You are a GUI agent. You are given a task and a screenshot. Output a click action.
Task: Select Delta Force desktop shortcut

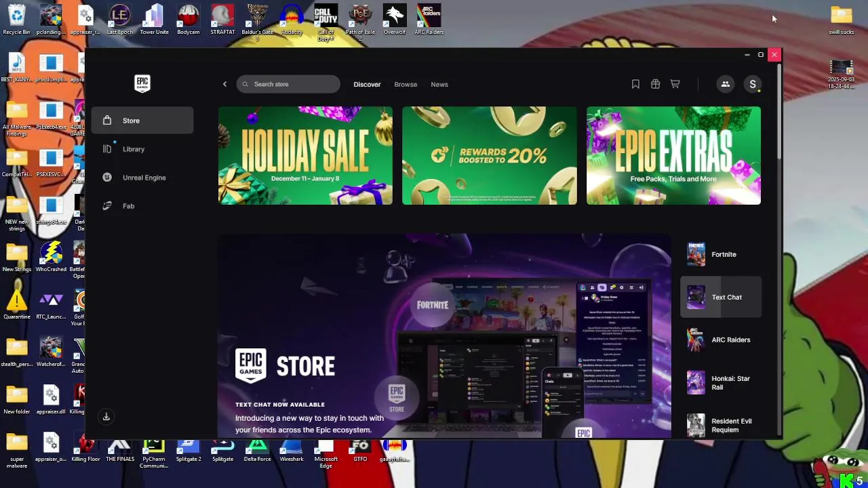point(257,449)
